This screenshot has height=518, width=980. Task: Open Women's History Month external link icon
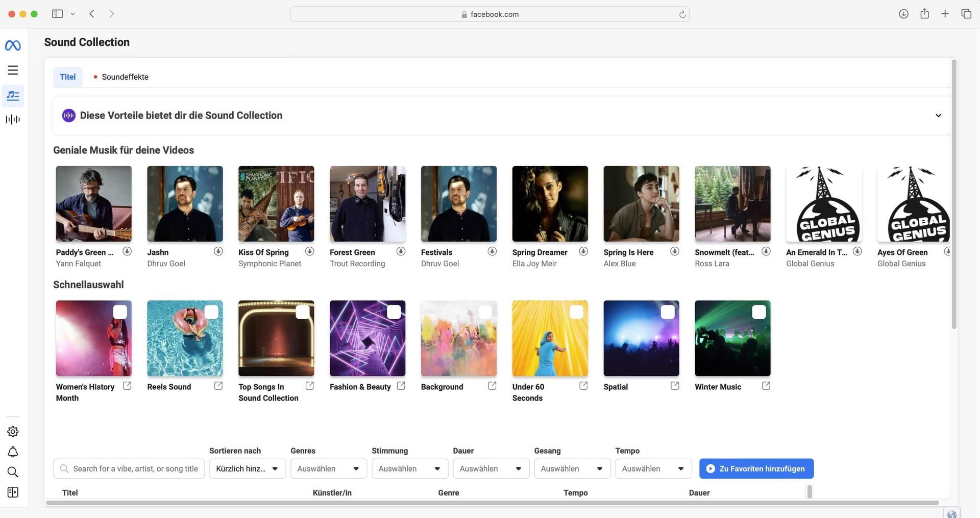click(x=127, y=386)
